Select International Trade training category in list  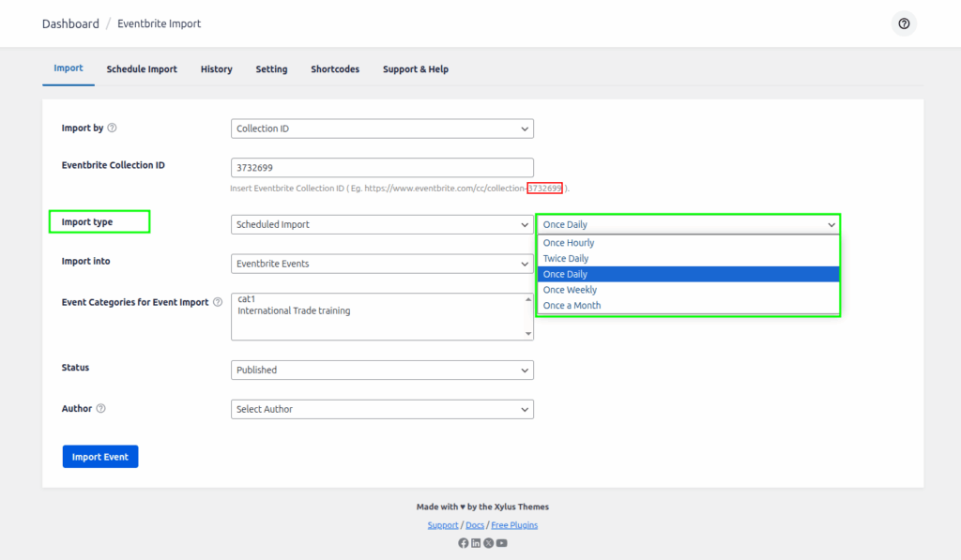tap(294, 311)
